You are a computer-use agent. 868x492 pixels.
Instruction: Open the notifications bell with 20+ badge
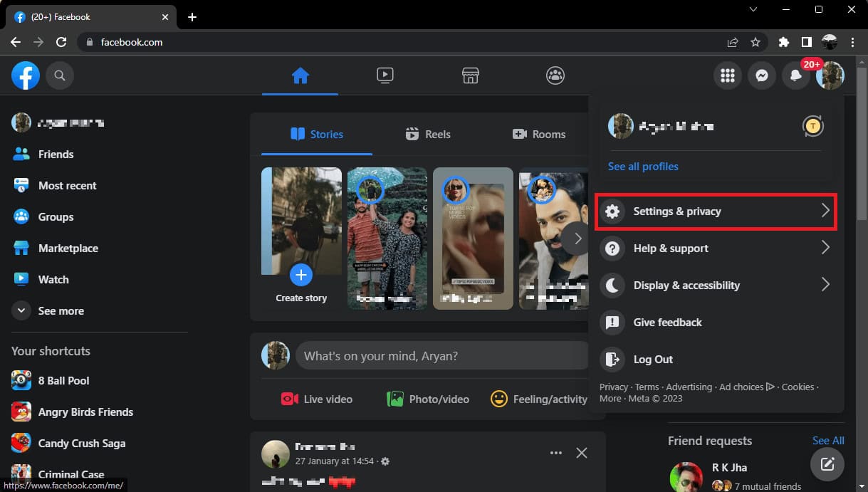796,75
